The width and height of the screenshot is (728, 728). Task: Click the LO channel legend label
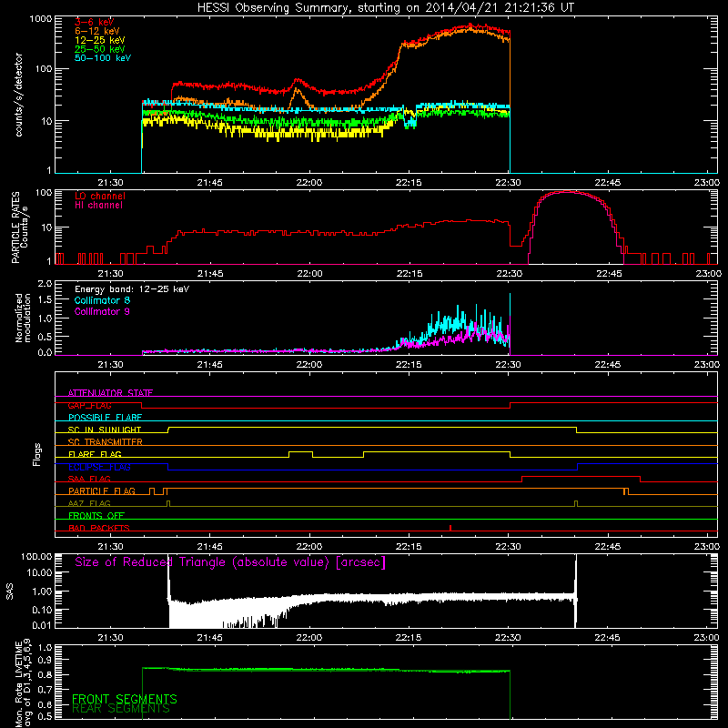[x=100, y=196]
